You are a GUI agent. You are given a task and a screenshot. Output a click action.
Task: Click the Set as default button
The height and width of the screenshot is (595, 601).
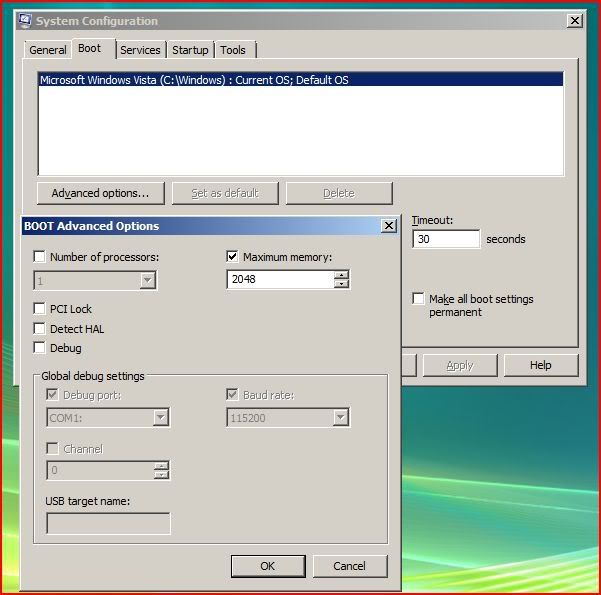(x=225, y=193)
